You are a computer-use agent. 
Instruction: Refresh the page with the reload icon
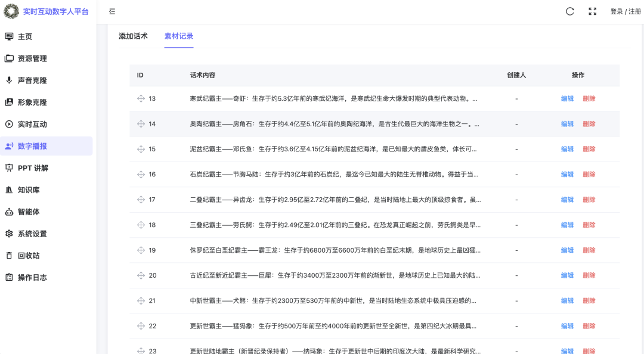[569, 11]
